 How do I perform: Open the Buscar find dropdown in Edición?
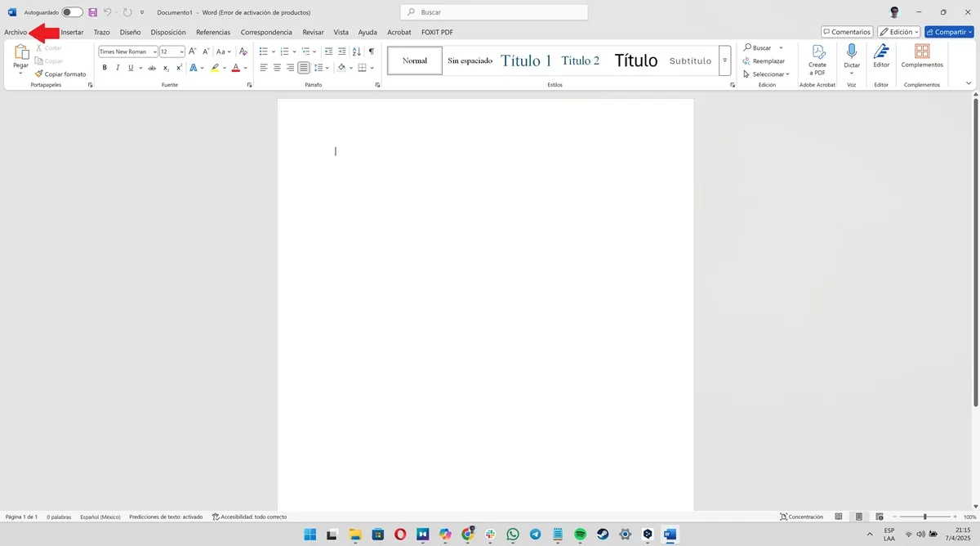pyautogui.click(x=781, y=48)
